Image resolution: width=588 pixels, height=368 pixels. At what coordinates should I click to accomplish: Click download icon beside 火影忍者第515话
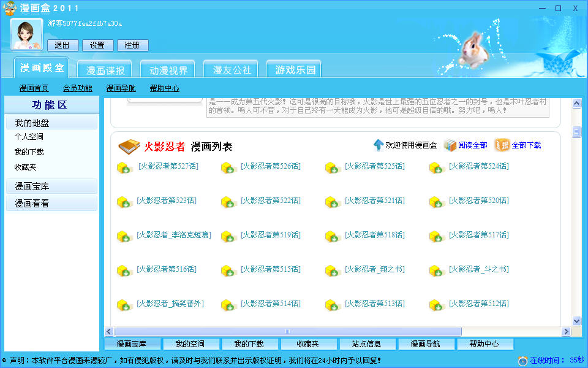pyautogui.click(x=228, y=270)
